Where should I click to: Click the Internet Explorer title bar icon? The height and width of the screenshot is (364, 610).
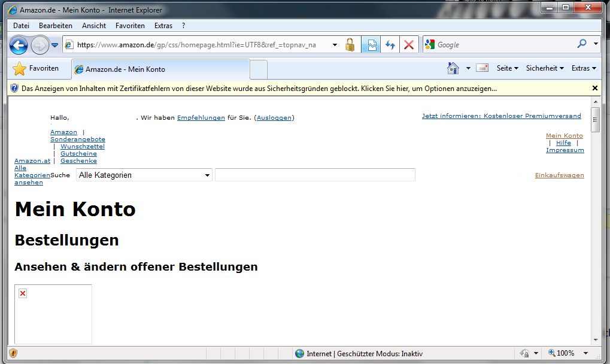[x=13, y=10]
